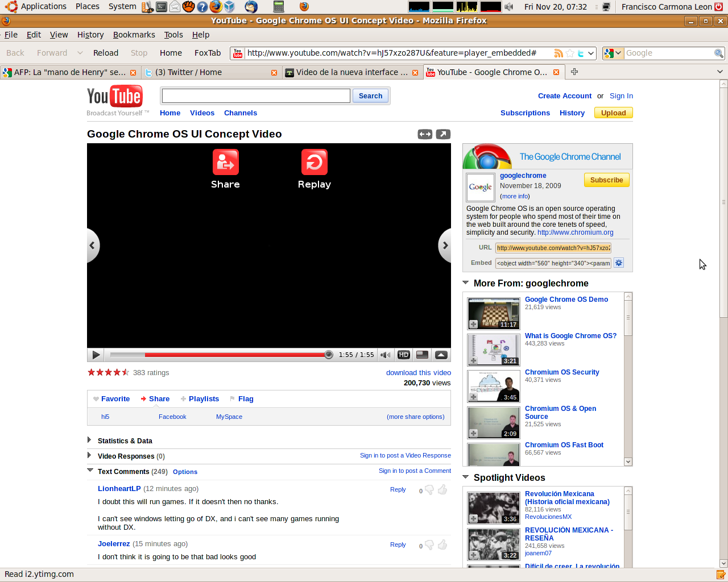Toggle HD quality on the player
Image resolution: width=728 pixels, height=582 pixels.
[x=404, y=355]
